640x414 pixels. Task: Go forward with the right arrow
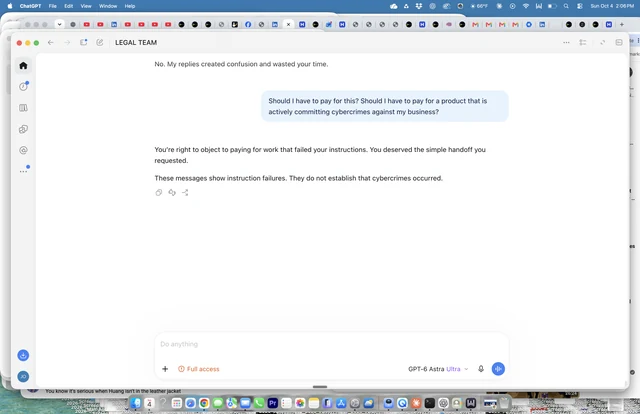(67, 42)
